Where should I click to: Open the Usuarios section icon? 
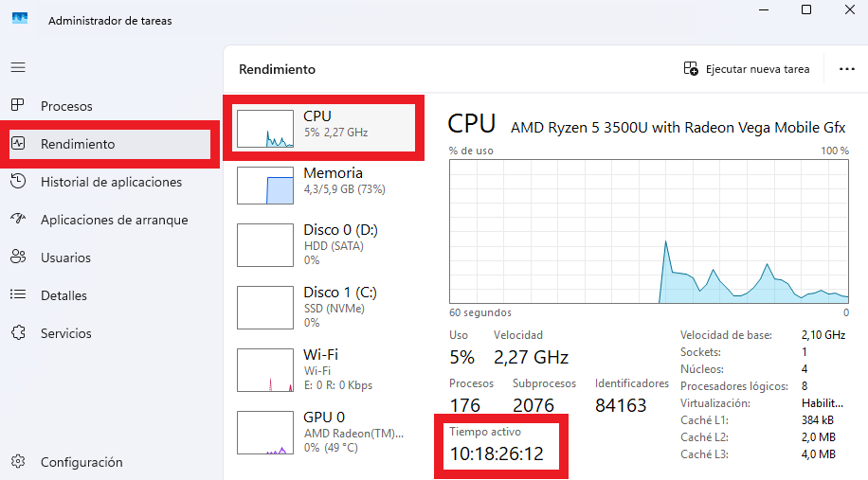click(18, 258)
